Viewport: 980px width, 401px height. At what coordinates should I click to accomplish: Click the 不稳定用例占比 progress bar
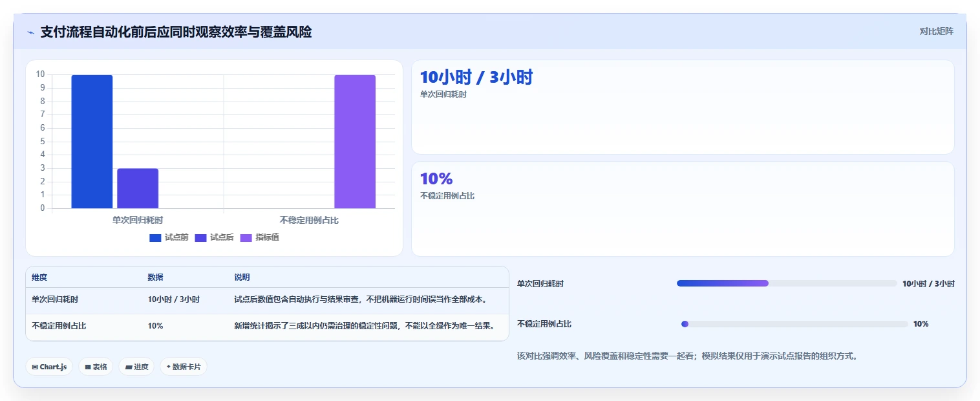(794, 324)
